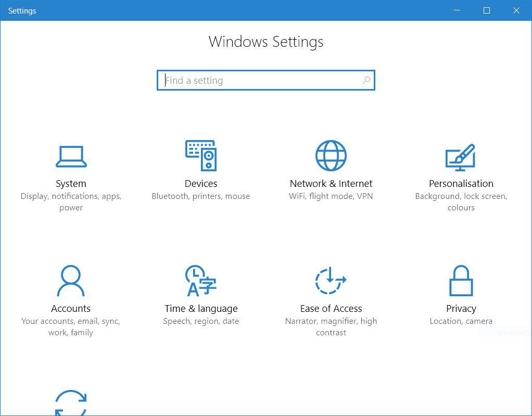Maximize the Settings window
This screenshot has width=532, height=416.
coord(487,10)
